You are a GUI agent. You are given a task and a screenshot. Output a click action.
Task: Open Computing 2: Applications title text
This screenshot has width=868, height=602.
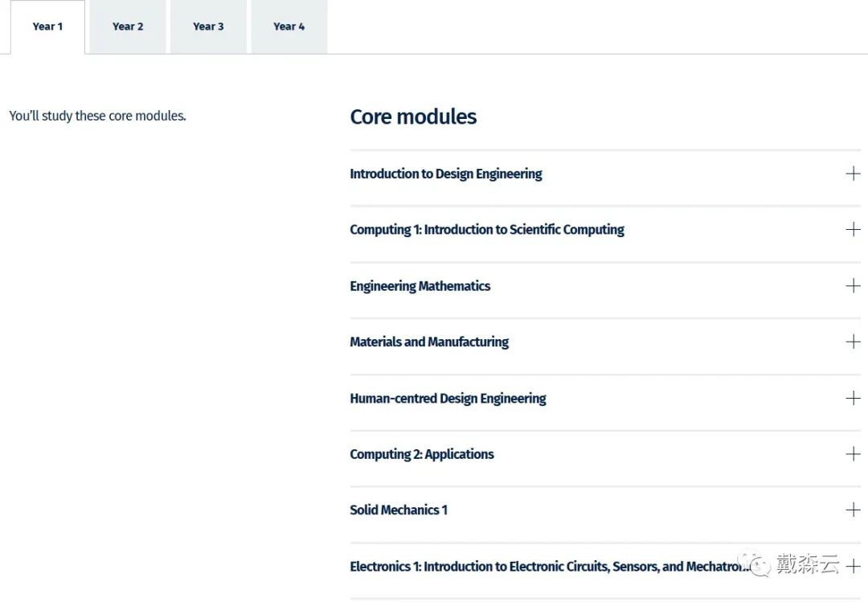421,454
